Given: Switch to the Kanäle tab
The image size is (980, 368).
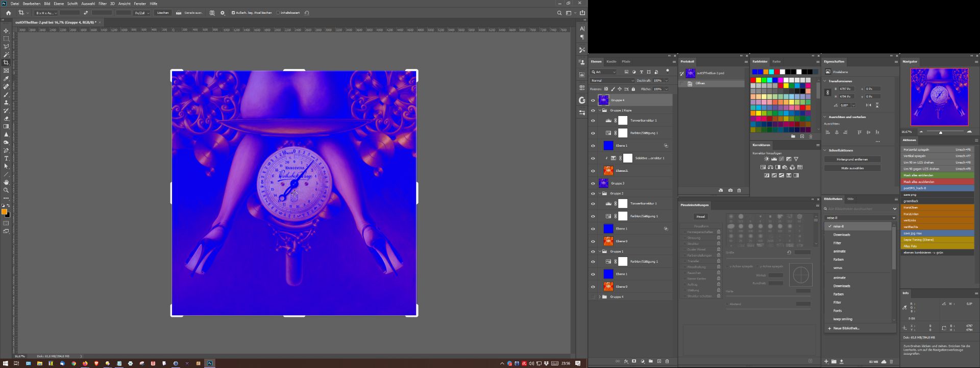Looking at the screenshot, I should 611,61.
